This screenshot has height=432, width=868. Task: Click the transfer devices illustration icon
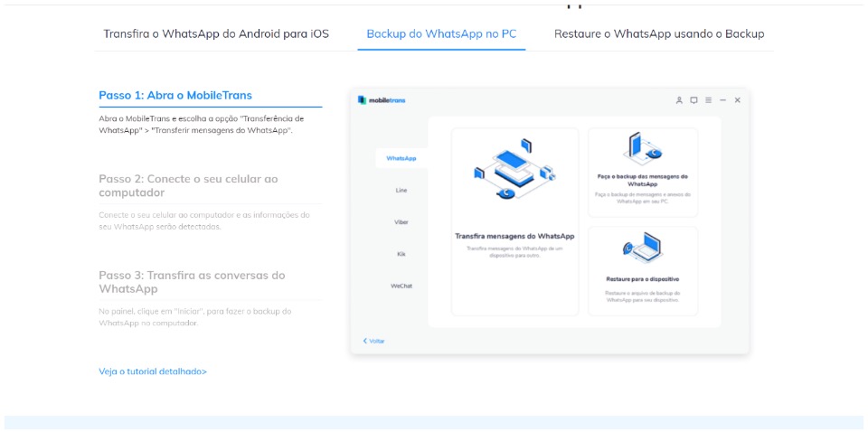514,169
